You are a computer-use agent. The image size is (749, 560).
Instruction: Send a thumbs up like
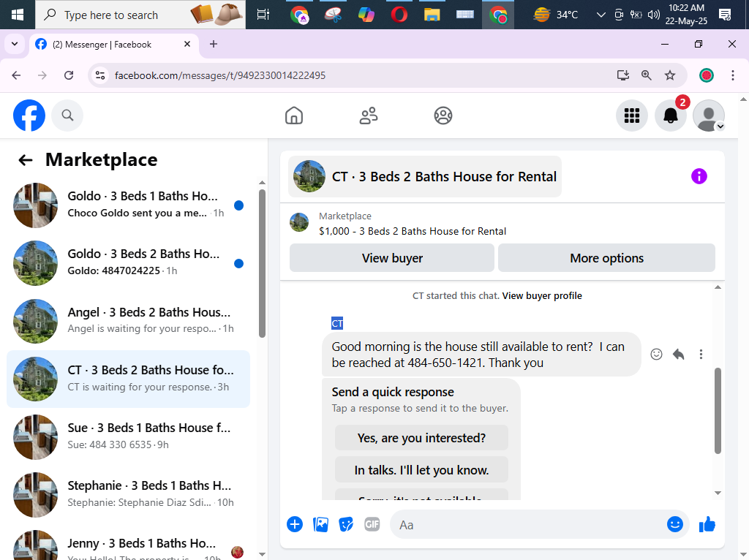click(707, 524)
